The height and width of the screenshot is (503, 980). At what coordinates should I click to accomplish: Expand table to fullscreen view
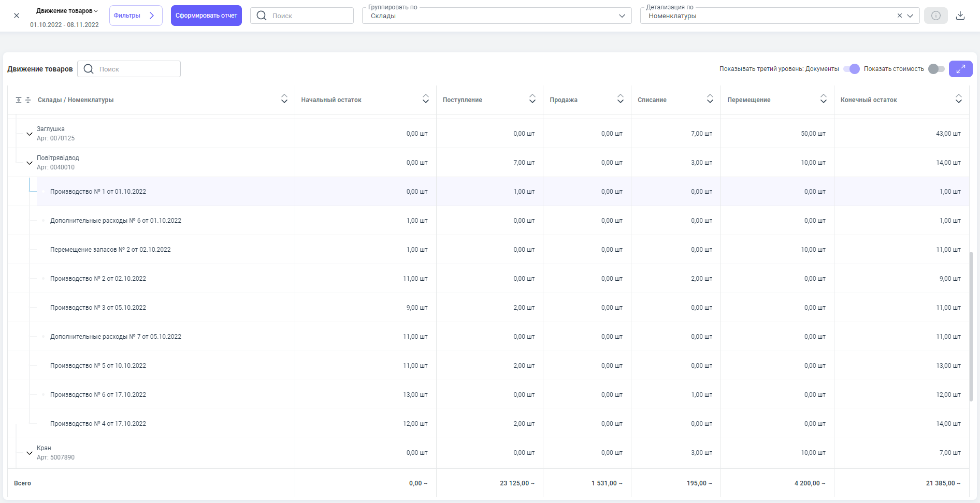[960, 69]
